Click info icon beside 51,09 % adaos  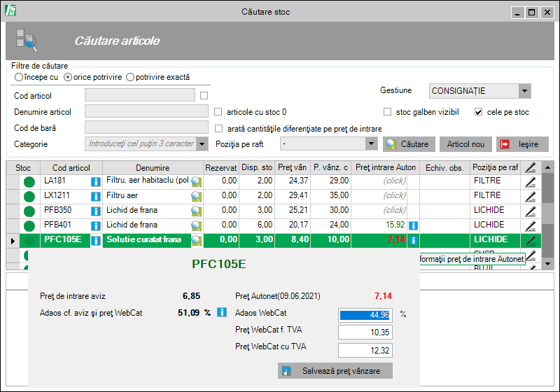222,312
